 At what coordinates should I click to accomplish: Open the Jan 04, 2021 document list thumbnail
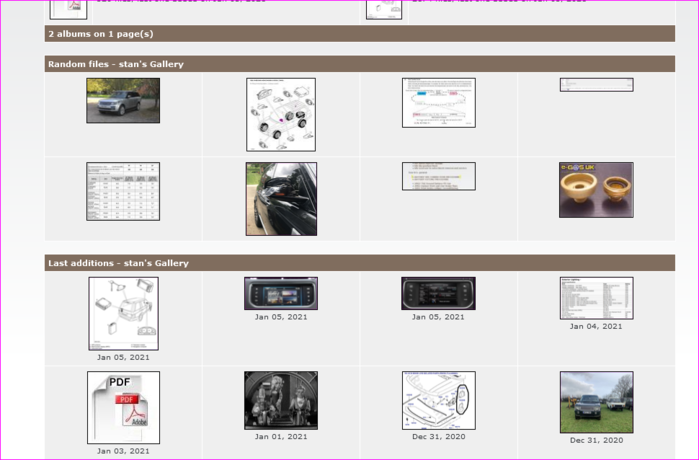(596, 298)
